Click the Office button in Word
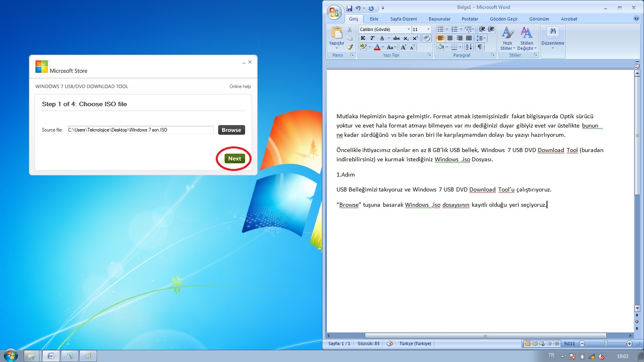Image resolution: width=644 pixels, height=362 pixels. 334,12
